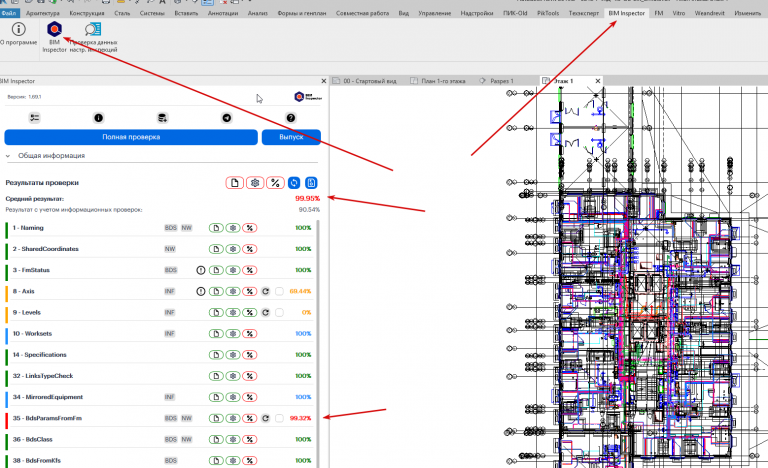Image resolution: width=768 pixels, height=468 pixels.
Task: Run Полная проверка
Action: [131, 137]
